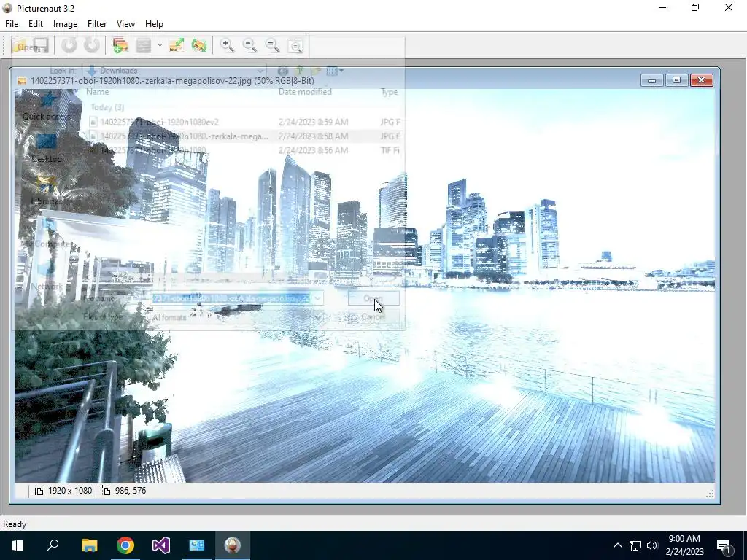
Task: Click the image dimensions icon in status bar
Action: pos(39,491)
